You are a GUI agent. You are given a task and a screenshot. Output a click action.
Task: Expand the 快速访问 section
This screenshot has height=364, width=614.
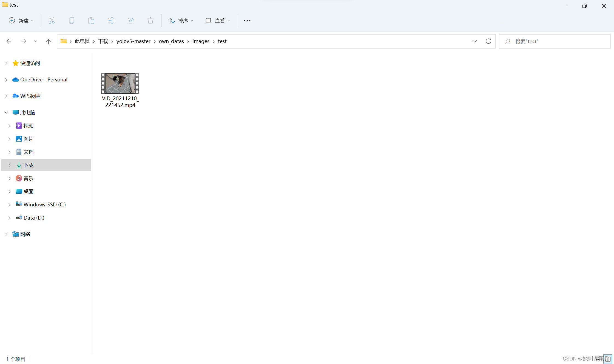6,63
